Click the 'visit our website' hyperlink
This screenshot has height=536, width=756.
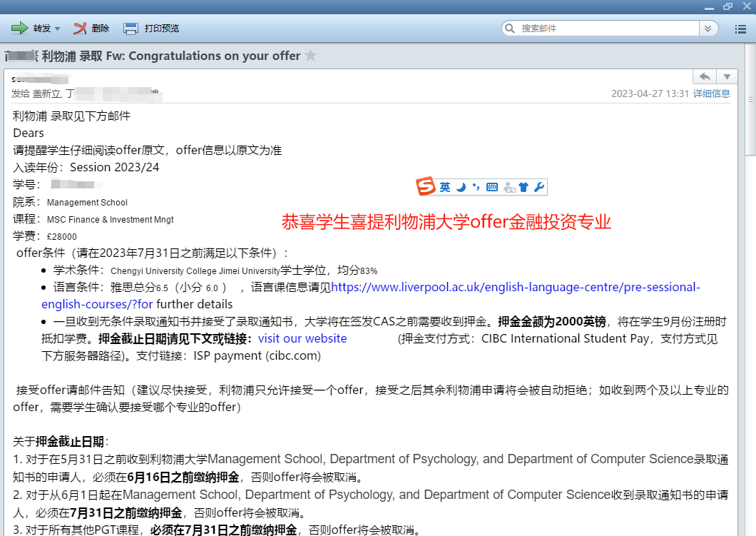[302, 338]
